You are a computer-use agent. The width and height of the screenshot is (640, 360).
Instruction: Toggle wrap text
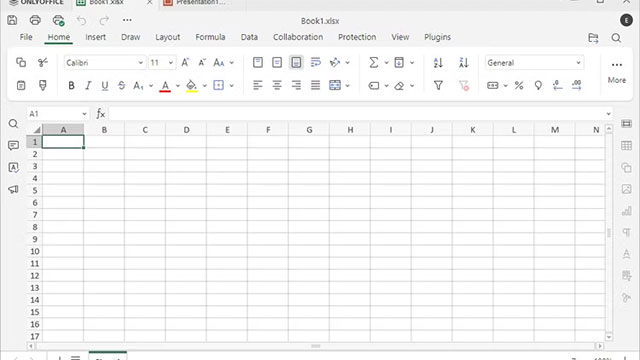[x=316, y=62]
